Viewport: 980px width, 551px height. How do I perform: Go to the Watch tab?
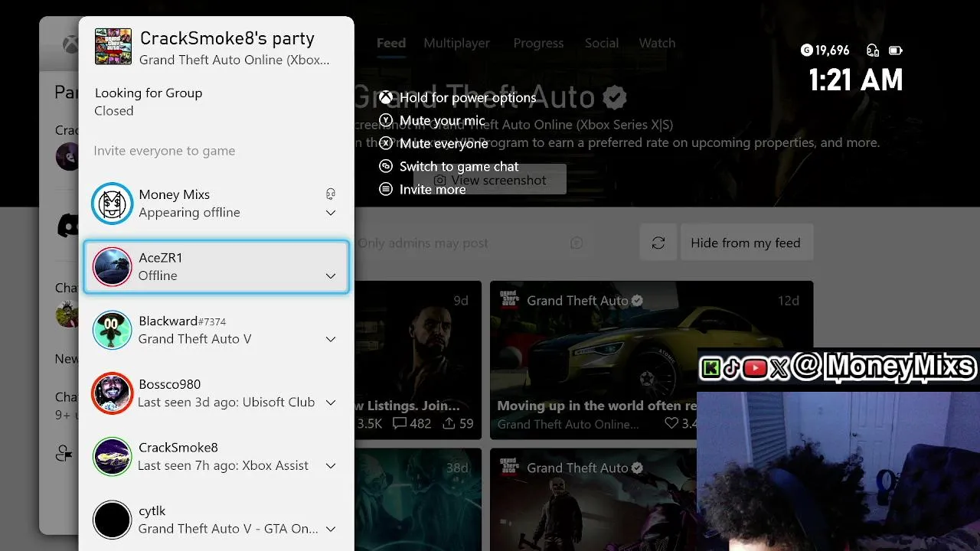tap(657, 43)
